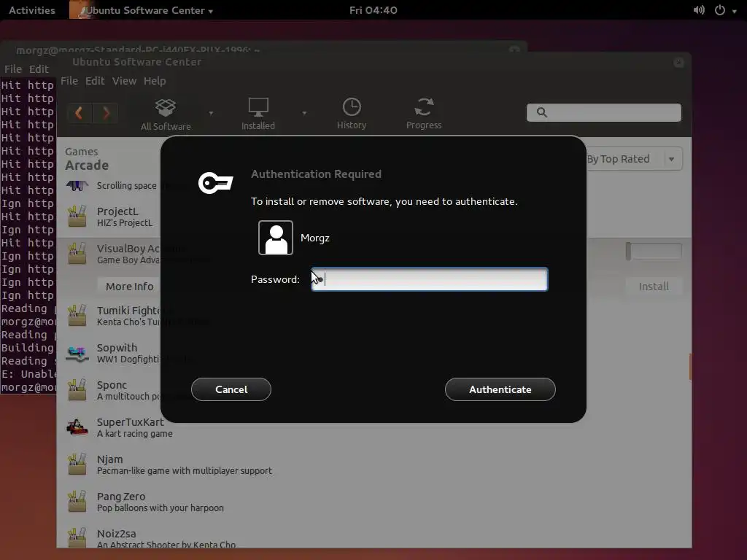Viewport: 747px width, 560px height.
Task: Open the By Top Rated sort dropdown
Action: coord(634,158)
